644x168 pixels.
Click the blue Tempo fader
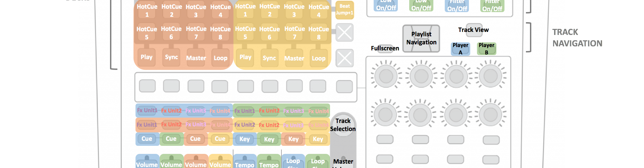pyautogui.click(x=245, y=162)
